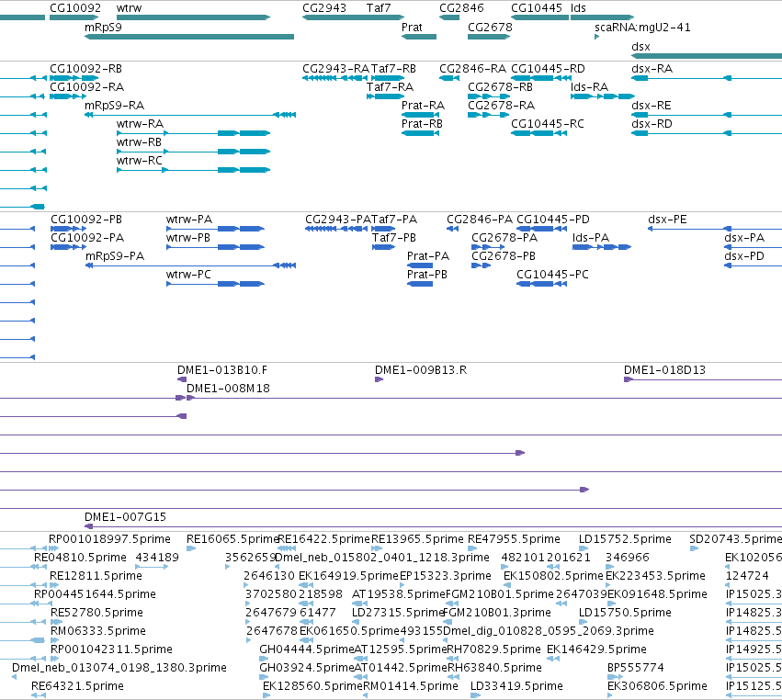
Task: Click the AT19538.5prime EST
Action: coord(359,604)
